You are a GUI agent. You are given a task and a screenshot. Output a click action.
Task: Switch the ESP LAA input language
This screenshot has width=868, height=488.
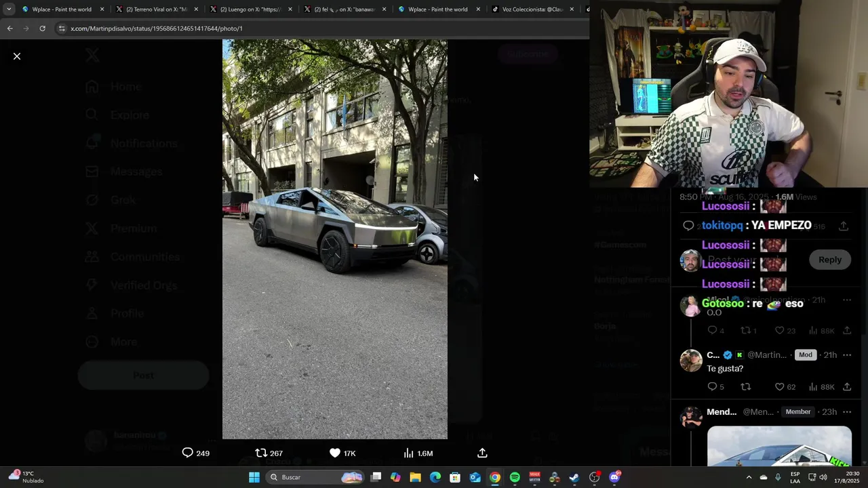click(795, 477)
